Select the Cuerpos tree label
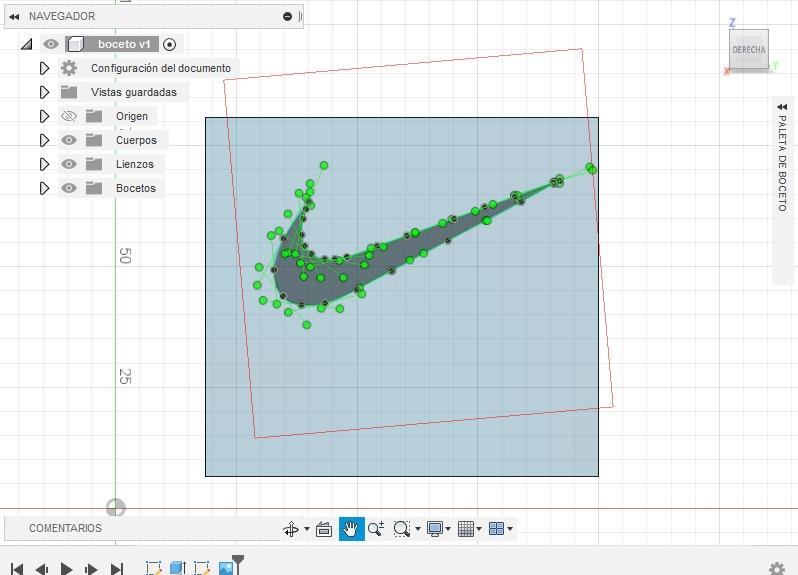 point(136,140)
